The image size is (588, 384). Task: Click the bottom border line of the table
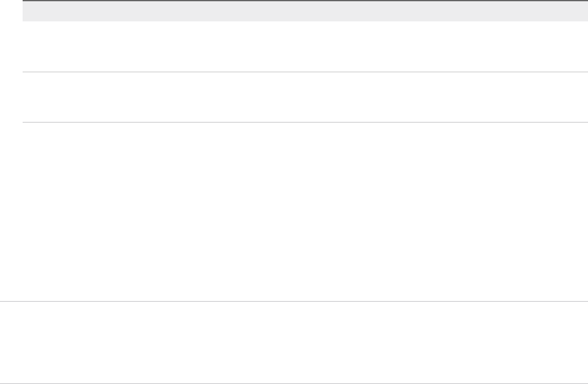pos(294,383)
